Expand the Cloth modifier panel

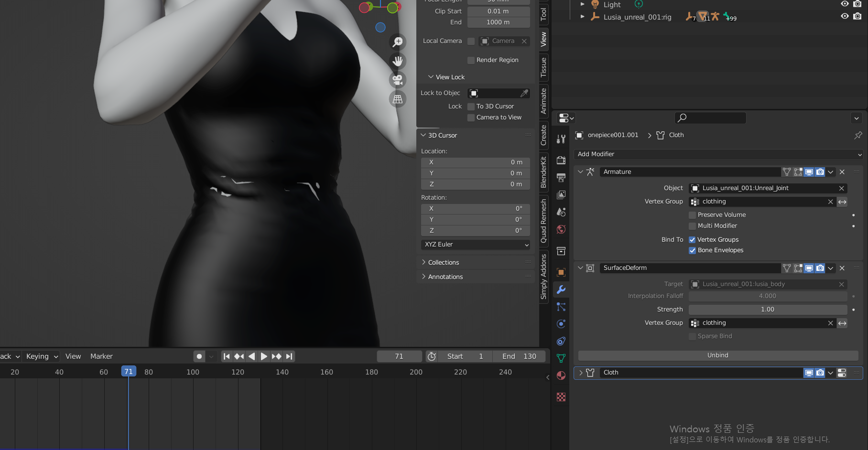pyautogui.click(x=580, y=373)
